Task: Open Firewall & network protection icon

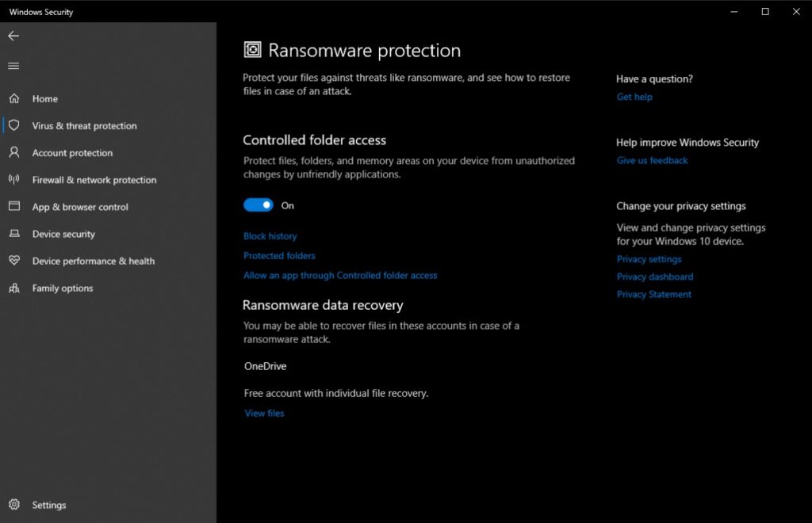Action: pos(13,180)
